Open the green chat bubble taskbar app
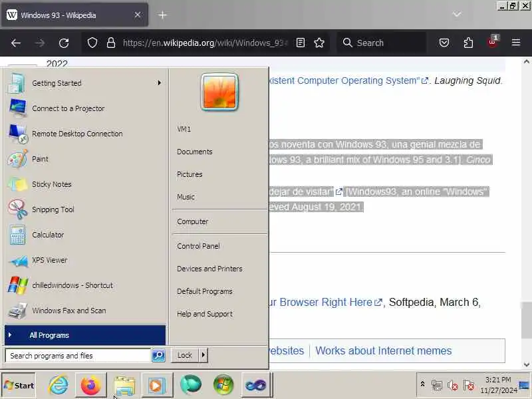This screenshot has height=399, width=532. tap(190, 385)
